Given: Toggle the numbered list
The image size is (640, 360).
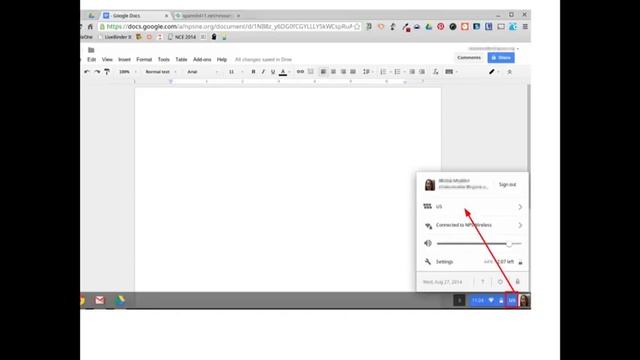Looking at the screenshot, I should pyautogui.click(x=383, y=72).
